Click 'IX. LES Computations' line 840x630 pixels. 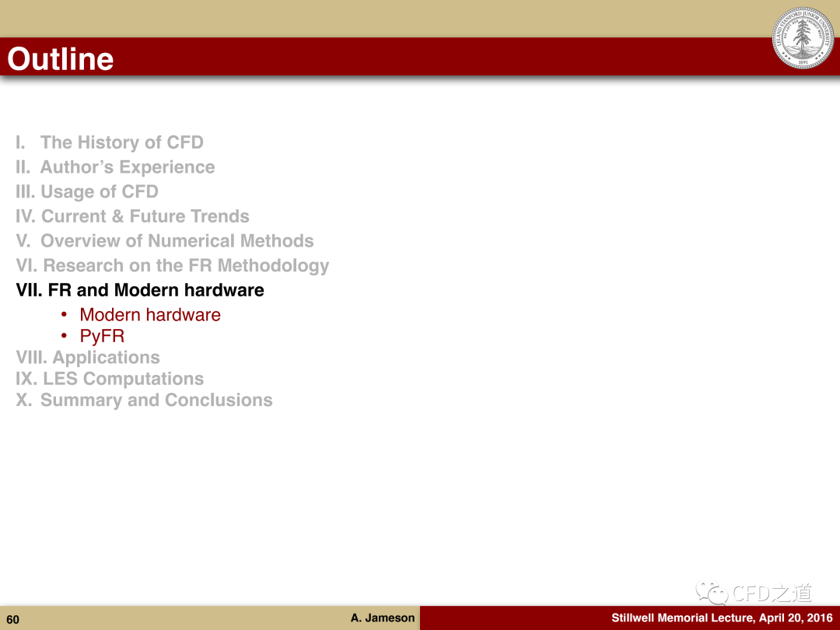point(110,379)
